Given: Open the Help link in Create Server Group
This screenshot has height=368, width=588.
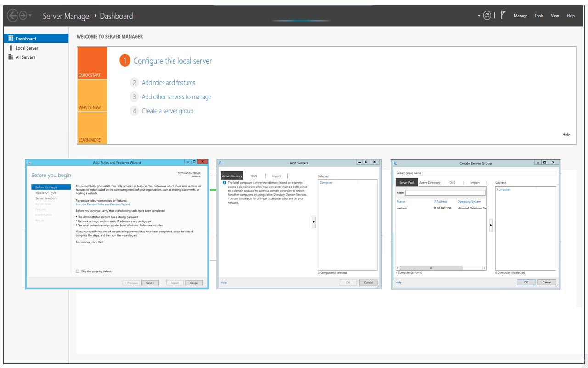Looking at the screenshot, I should 398,282.
